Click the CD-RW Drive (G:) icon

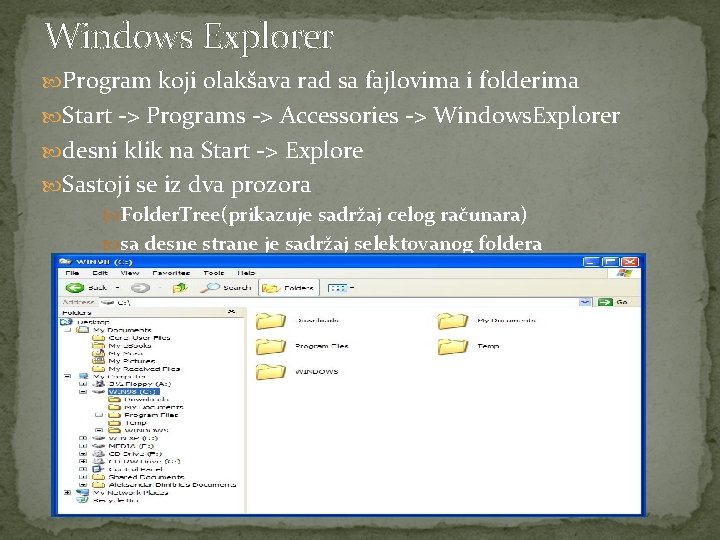(98, 461)
